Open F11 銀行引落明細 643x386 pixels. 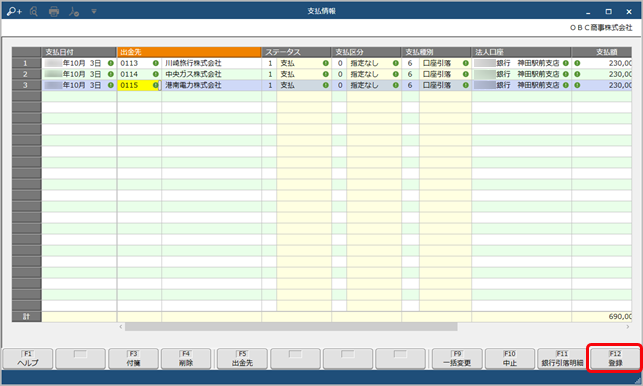(x=562, y=359)
